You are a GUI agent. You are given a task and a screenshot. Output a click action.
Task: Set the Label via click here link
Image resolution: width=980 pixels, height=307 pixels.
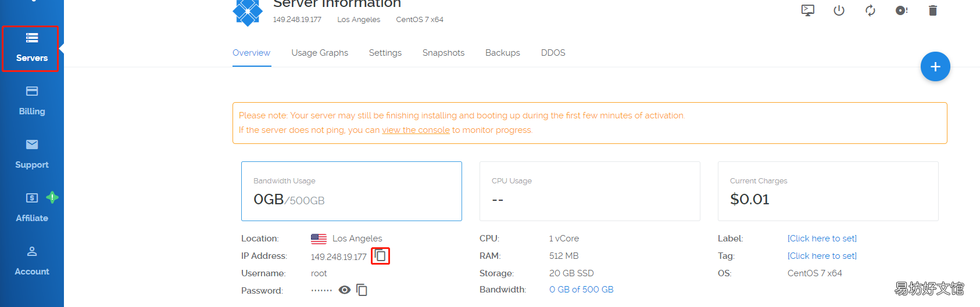click(822, 239)
